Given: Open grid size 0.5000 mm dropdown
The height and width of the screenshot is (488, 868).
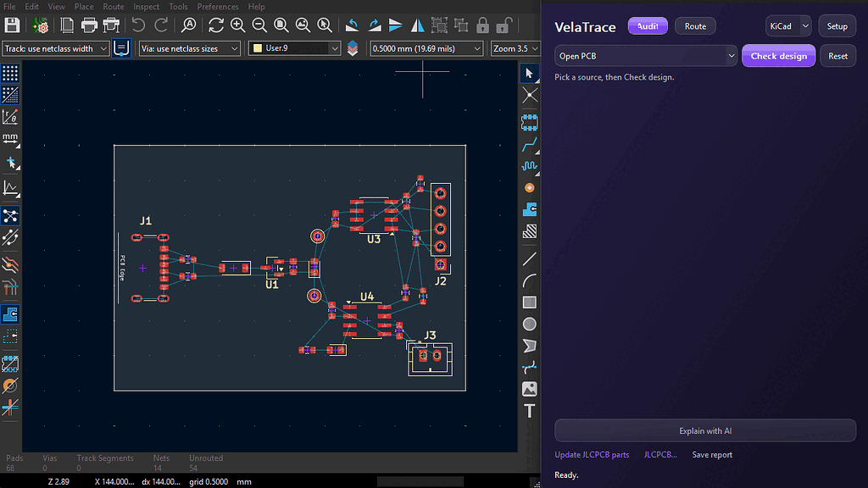Looking at the screenshot, I should click(x=426, y=48).
